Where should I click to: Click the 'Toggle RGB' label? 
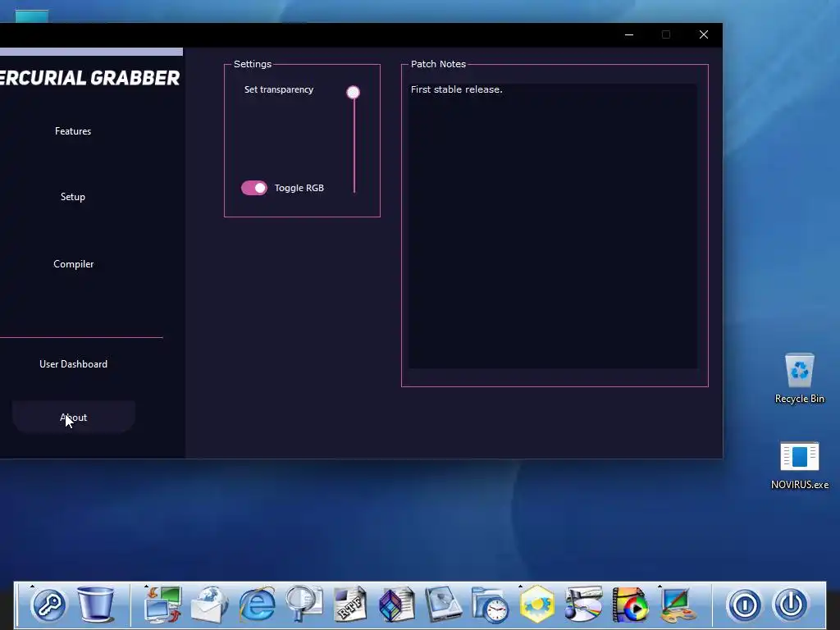(x=299, y=188)
